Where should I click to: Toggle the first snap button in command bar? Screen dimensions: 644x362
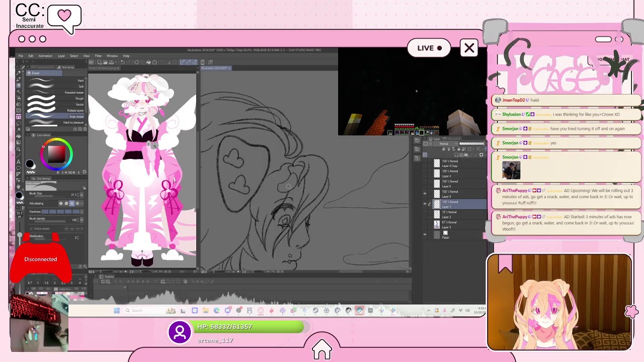point(183,62)
